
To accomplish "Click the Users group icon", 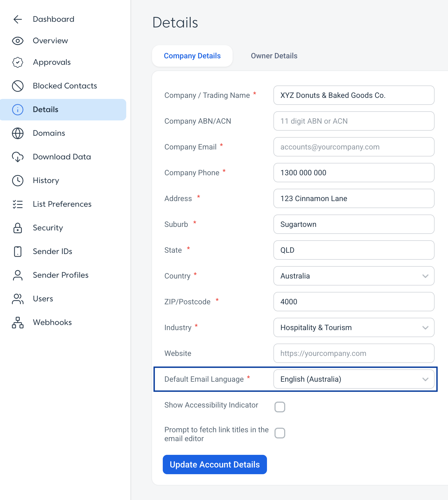I will click(x=18, y=299).
